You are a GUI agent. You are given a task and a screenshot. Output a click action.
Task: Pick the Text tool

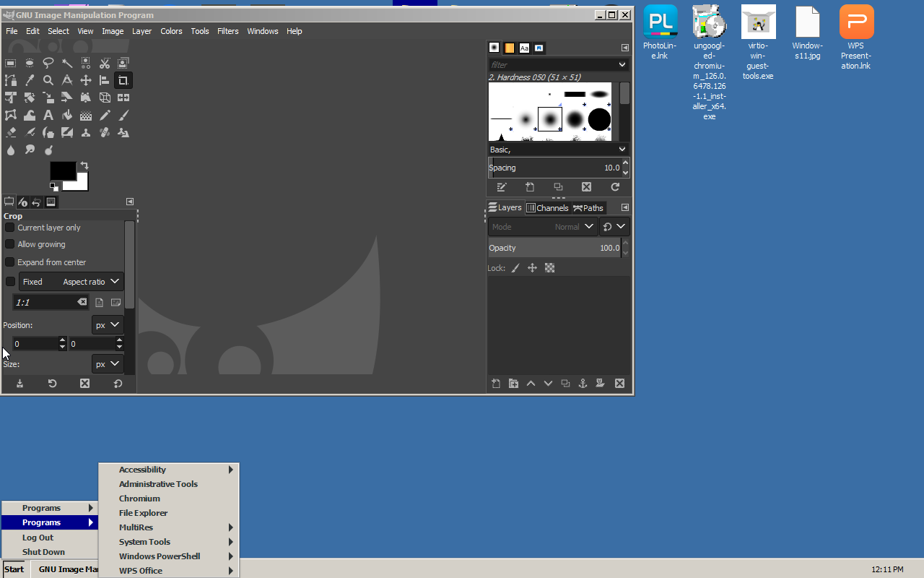48,115
